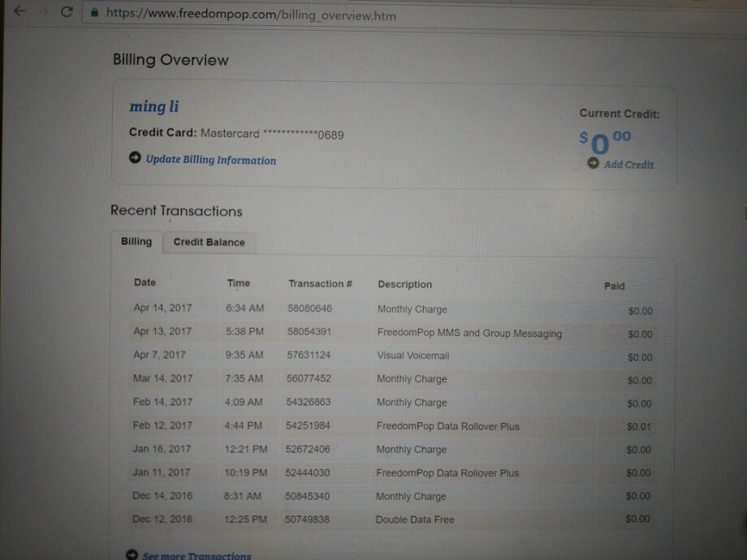Click transaction number 57631124

tap(309, 355)
